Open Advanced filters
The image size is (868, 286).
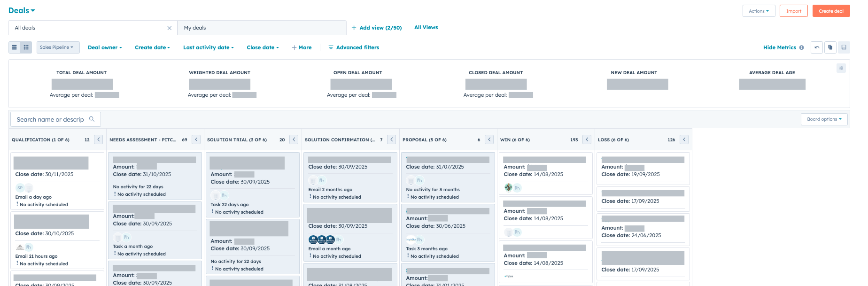354,47
